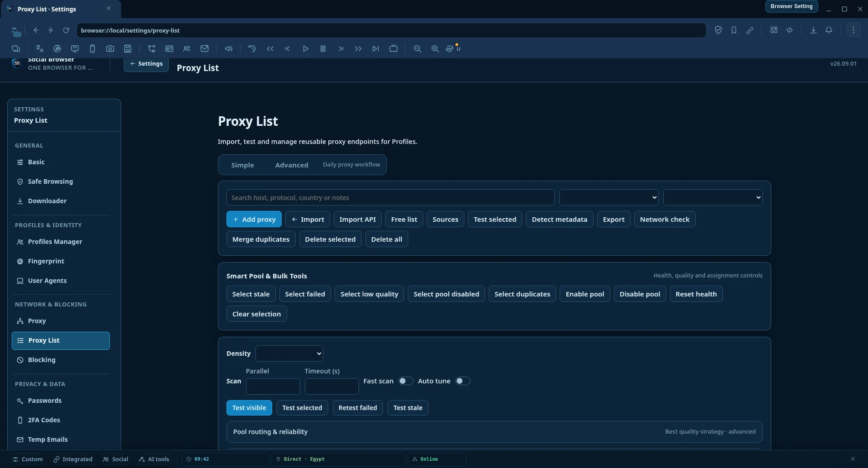Click the ID card icon in toolbar

point(169,48)
